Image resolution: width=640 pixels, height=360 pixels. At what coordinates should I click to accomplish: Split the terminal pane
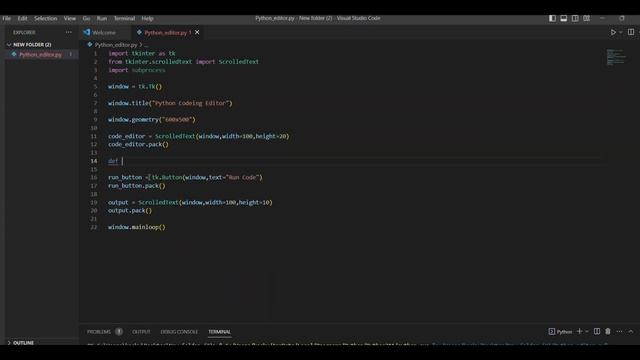point(597,331)
